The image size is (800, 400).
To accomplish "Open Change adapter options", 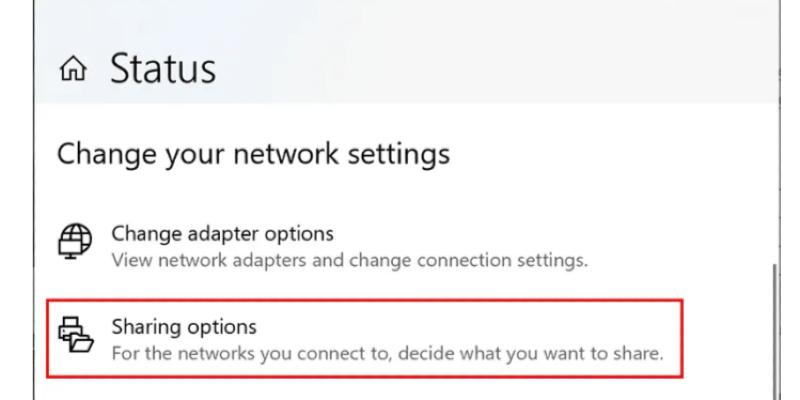I will (x=223, y=234).
